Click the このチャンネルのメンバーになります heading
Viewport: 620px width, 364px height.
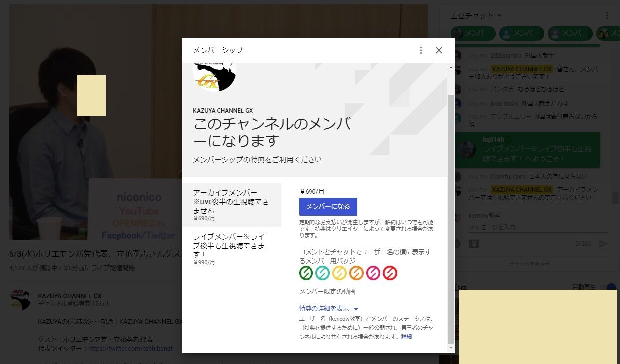point(272,132)
